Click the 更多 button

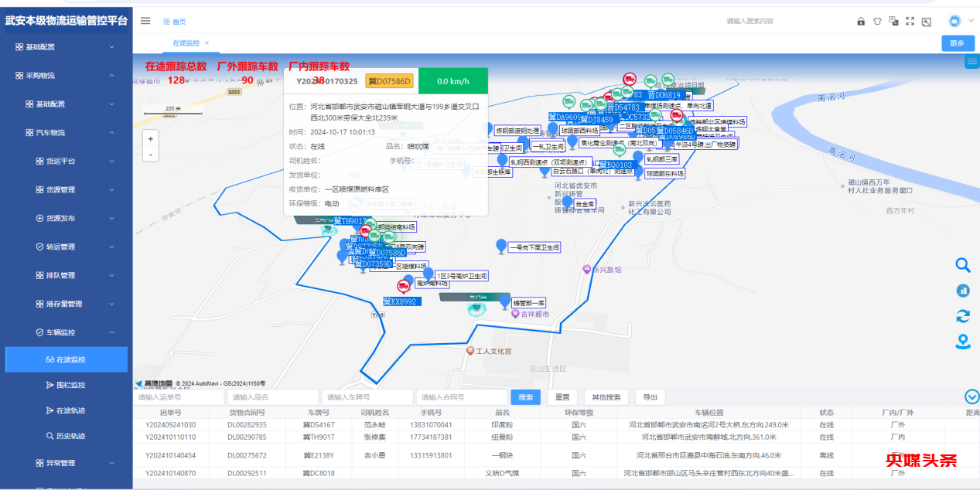tap(958, 43)
